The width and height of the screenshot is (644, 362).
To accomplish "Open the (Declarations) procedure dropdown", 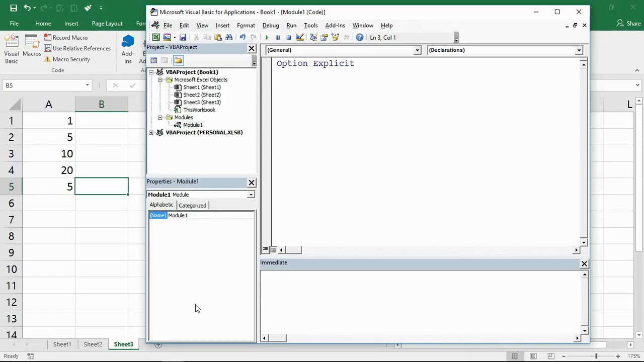I will pyautogui.click(x=579, y=50).
